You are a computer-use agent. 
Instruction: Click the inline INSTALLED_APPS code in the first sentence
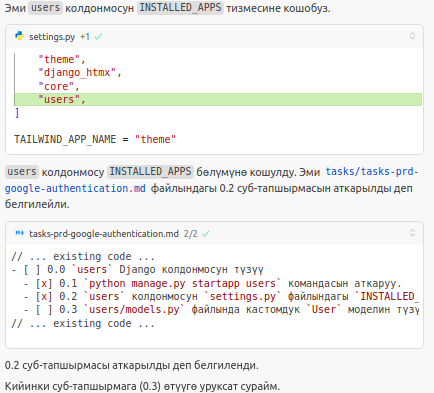click(180, 8)
